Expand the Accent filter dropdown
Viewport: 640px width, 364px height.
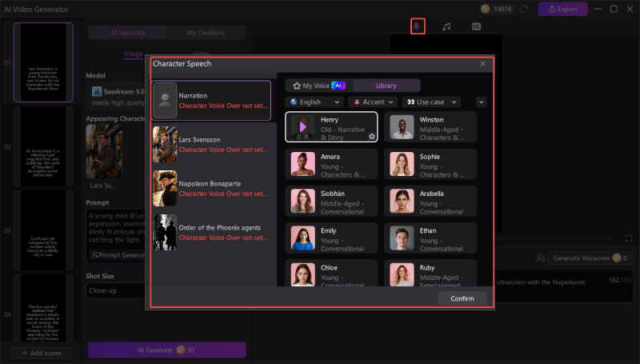coord(374,102)
